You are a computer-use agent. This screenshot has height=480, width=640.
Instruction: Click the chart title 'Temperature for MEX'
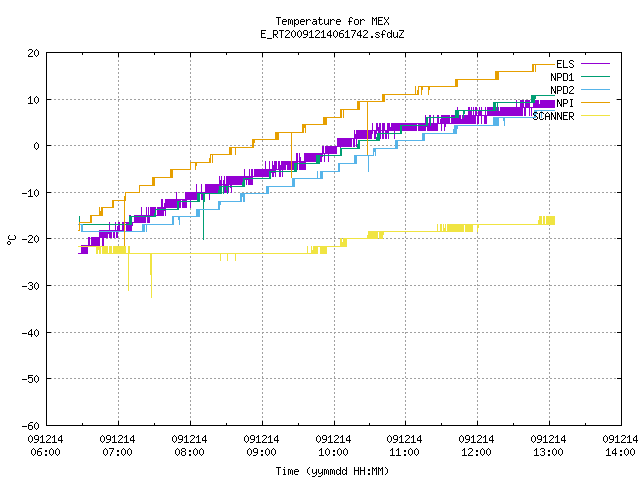coord(332,21)
